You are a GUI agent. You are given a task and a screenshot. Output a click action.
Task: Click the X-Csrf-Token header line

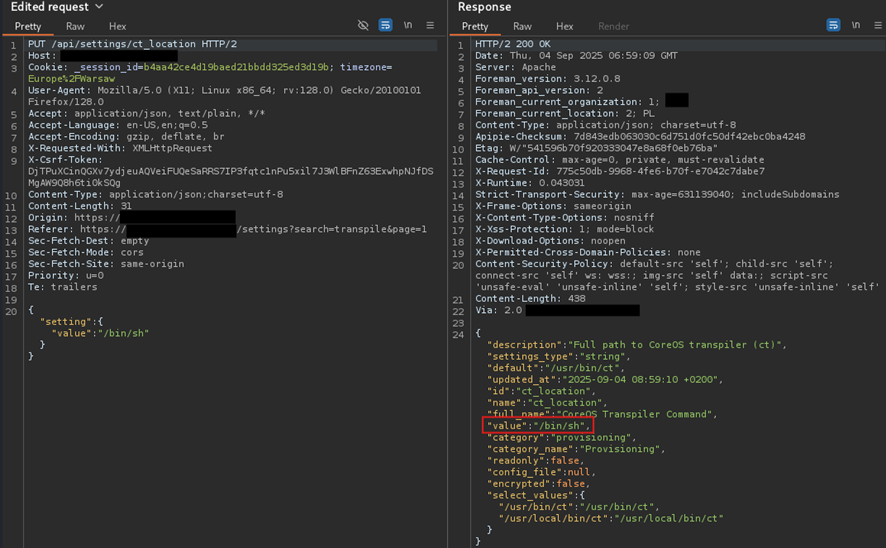coord(65,160)
